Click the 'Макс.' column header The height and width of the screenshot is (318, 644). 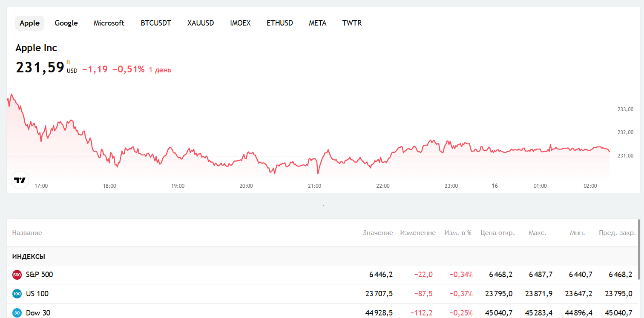538,233
